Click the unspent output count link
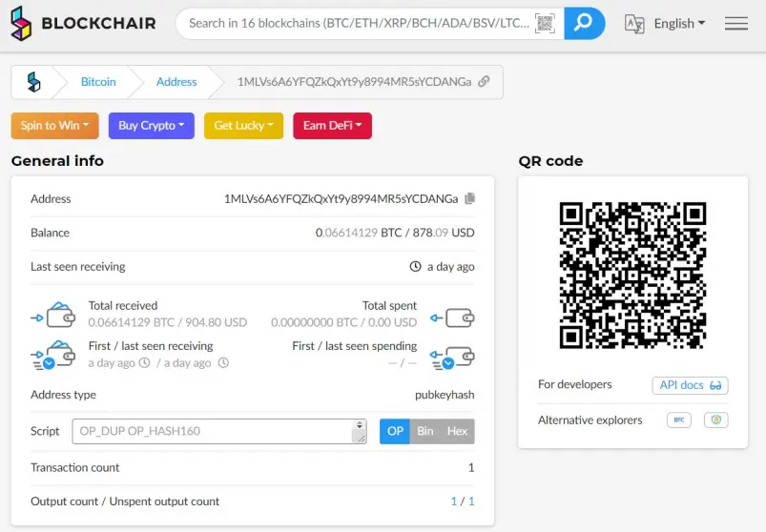 tap(471, 501)
